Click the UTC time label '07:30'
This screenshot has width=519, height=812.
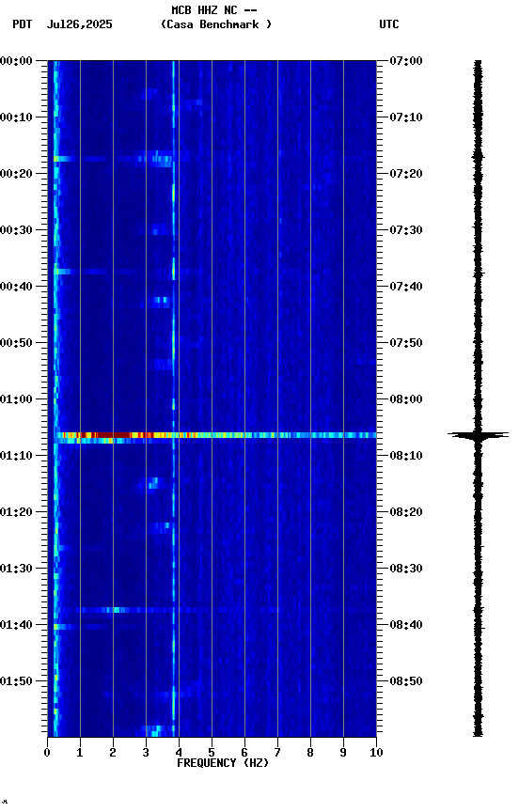(x=406, y=230)
